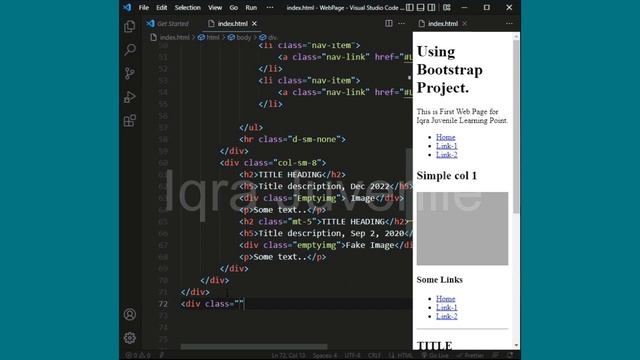
Task: Click the VS Code logo in title bar
Action: pyautogui.click(x=127, y=7)
